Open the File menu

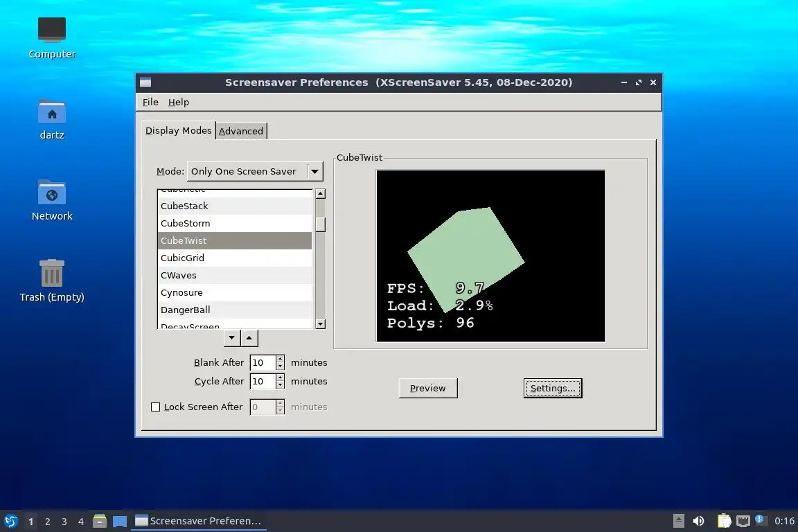tap(150, 102)
